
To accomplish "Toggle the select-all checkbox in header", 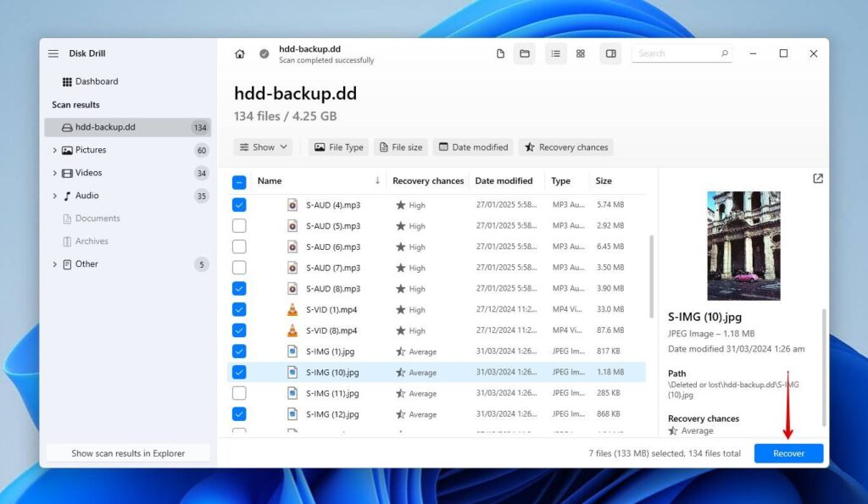I will [239, 180].
